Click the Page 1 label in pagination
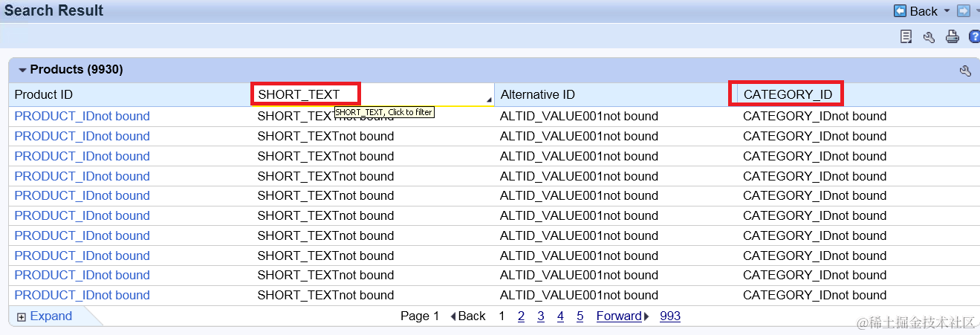The height and width of the screenshot is (335, 980). [420, 316]
